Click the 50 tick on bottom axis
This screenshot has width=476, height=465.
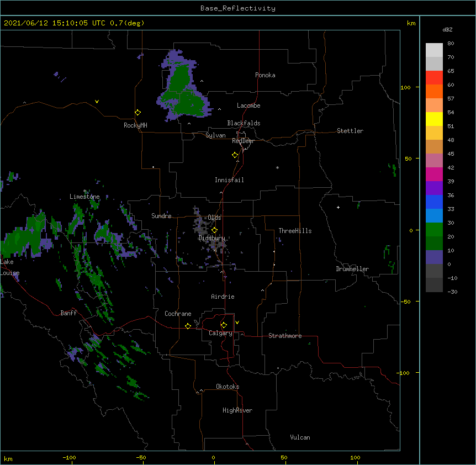click(x=284, y=457)
